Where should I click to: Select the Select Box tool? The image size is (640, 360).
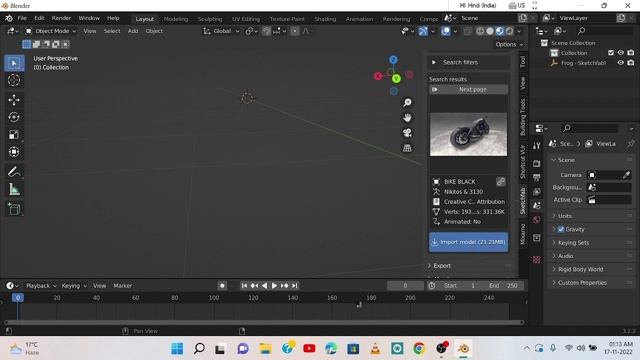coord(14,63)
